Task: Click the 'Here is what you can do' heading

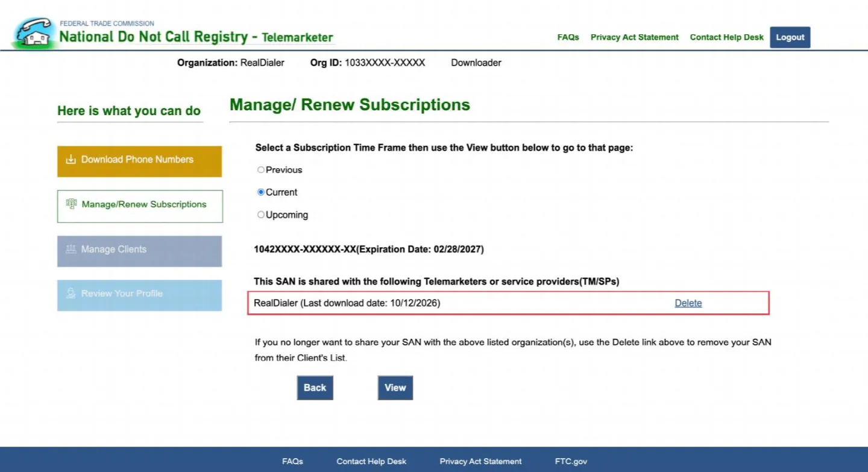Action: click(x=129, y=111)
